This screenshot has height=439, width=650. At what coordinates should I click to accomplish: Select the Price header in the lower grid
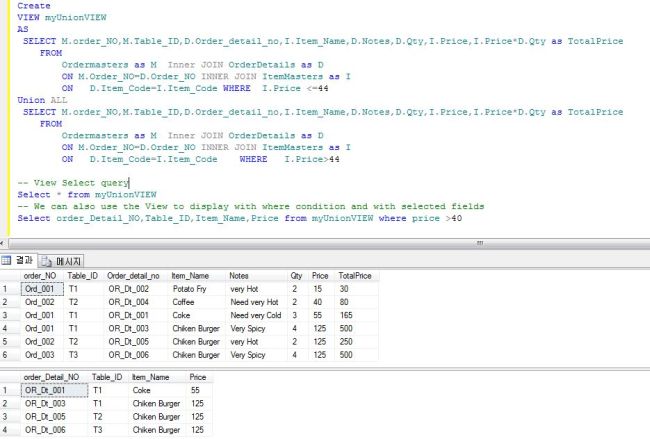[x=199, y=377]
